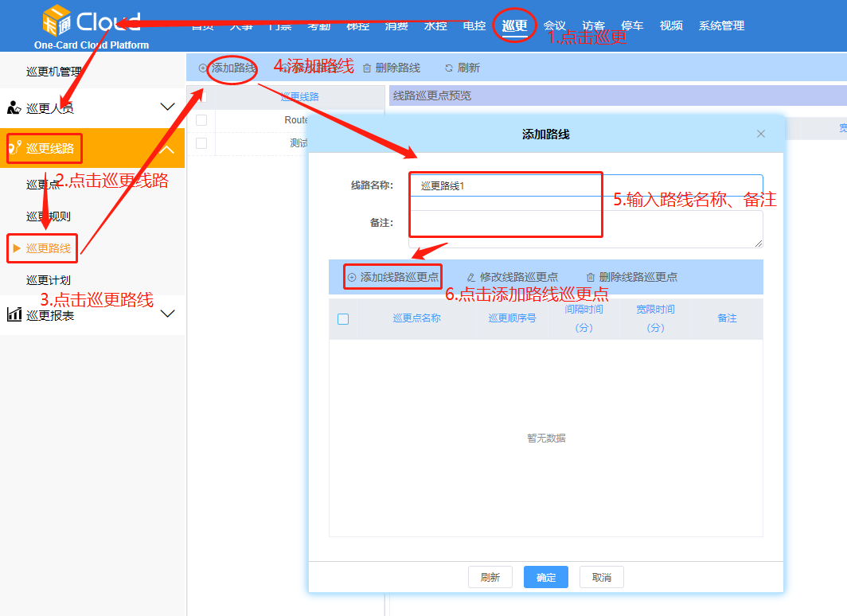This screenshot has height=616, width=847.
Task: Collapse the 巡更线路 section chevron
Action: [x=167, y=148]
